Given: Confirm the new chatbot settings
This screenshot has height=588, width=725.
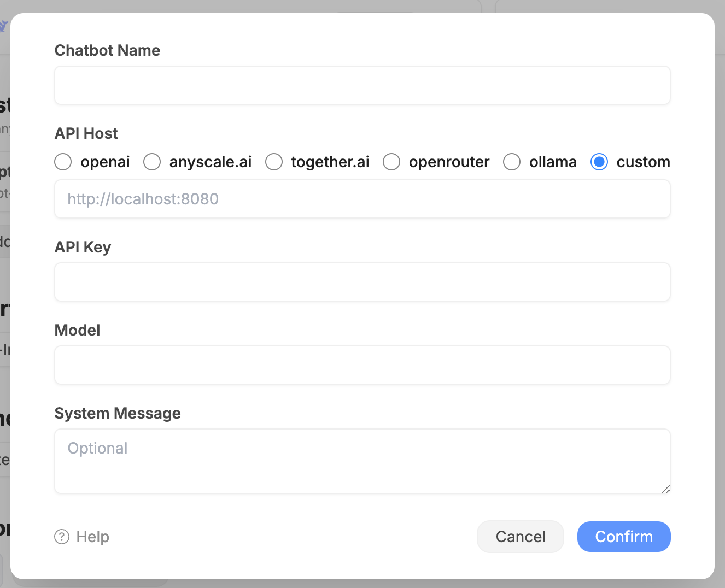Looking at the screenshot, I should pos(624,537).
